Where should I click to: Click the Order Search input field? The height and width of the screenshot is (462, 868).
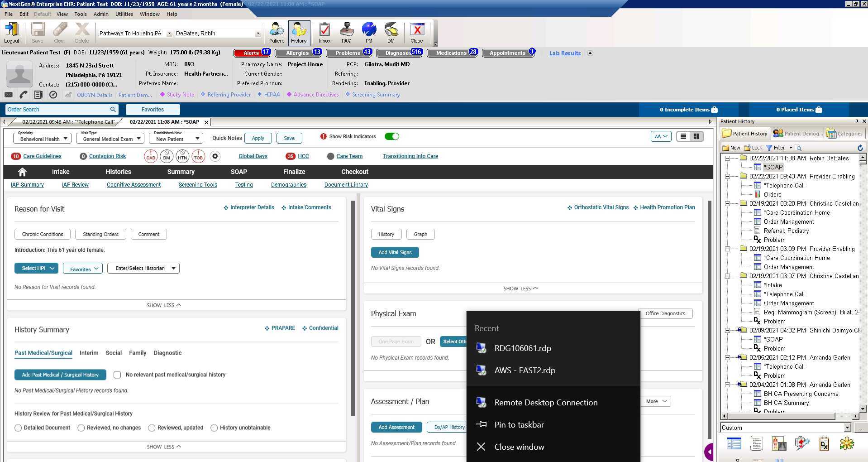58,109
